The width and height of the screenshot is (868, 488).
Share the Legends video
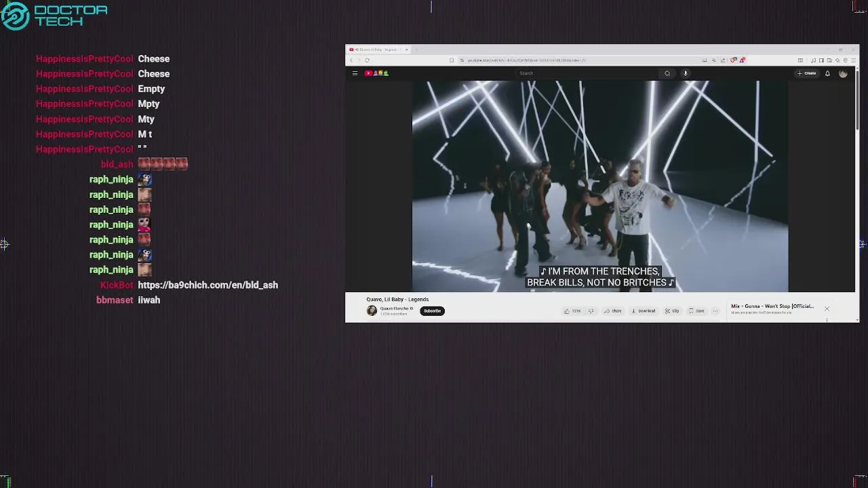613,311
